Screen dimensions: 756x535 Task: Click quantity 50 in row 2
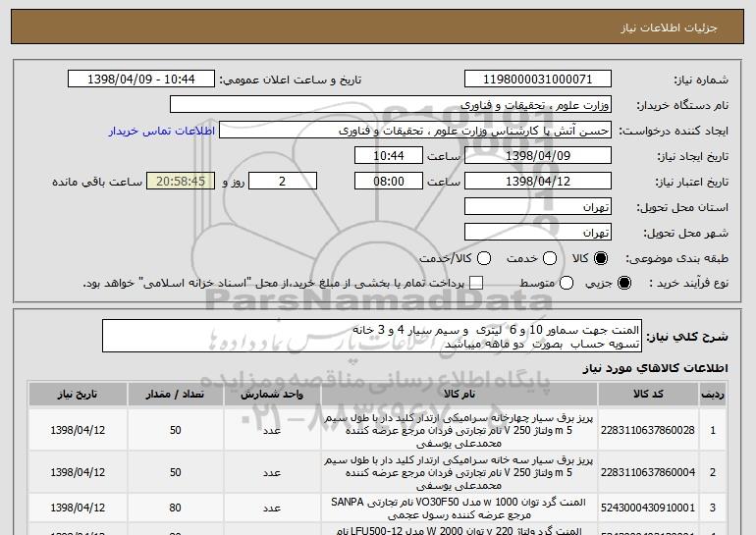pos(175,472)
